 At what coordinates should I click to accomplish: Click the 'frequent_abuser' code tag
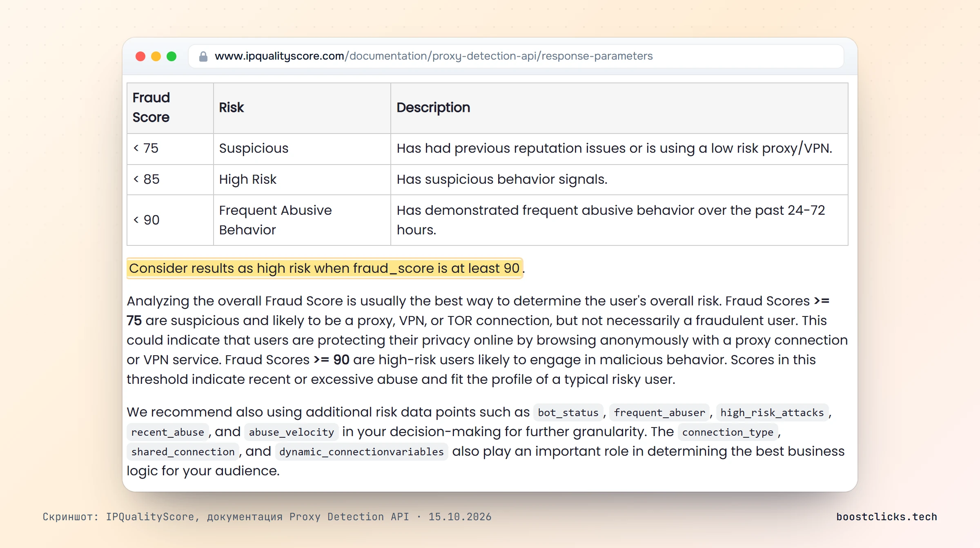(659, 412)
